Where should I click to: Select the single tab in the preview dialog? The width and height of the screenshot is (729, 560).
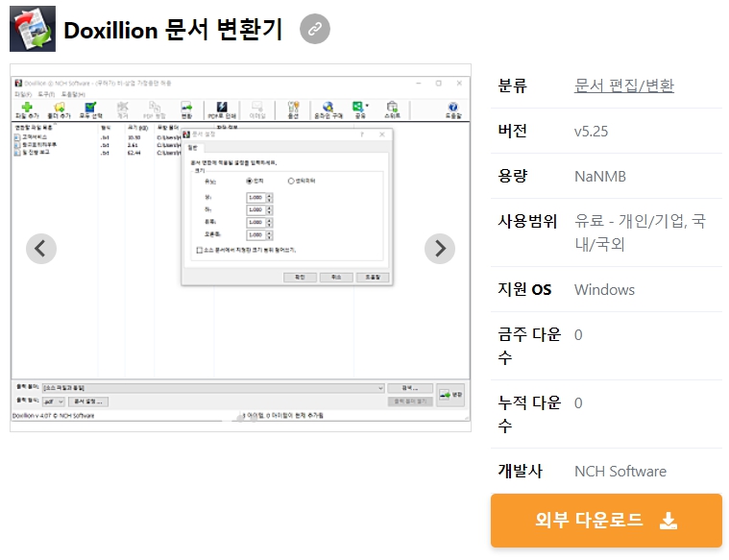click(192, 147)
